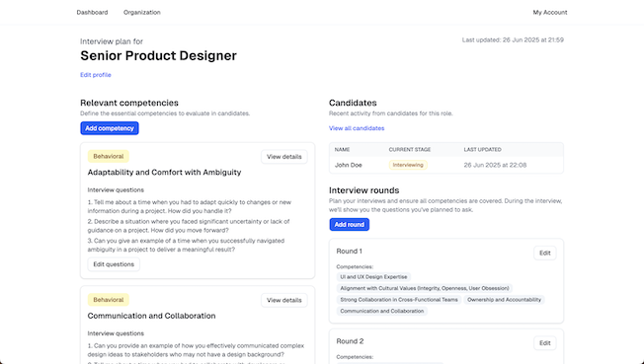Open the Dashboard nav item
The image size is (644, 364).
92,12
